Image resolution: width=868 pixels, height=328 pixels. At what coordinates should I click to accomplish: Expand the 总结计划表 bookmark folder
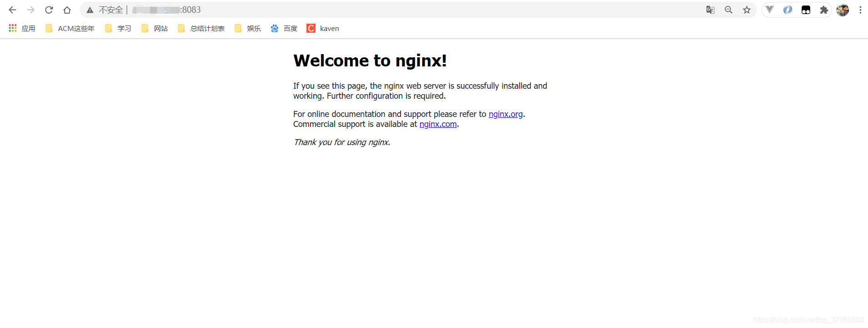point(201,28)
